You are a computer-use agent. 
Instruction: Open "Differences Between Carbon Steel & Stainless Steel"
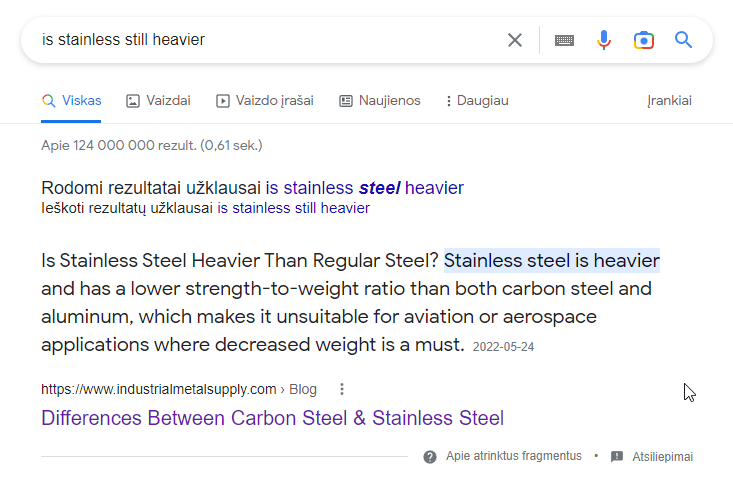point(272,418)
